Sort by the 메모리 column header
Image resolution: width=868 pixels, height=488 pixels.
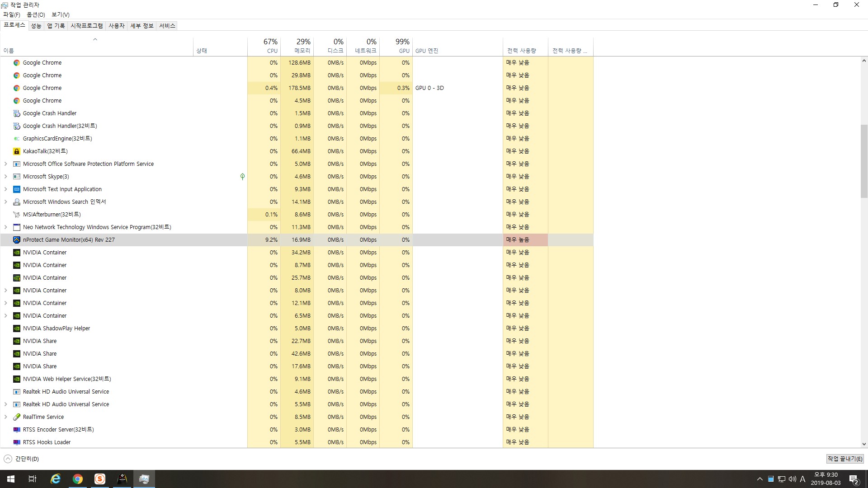click(x=297, y=46)
